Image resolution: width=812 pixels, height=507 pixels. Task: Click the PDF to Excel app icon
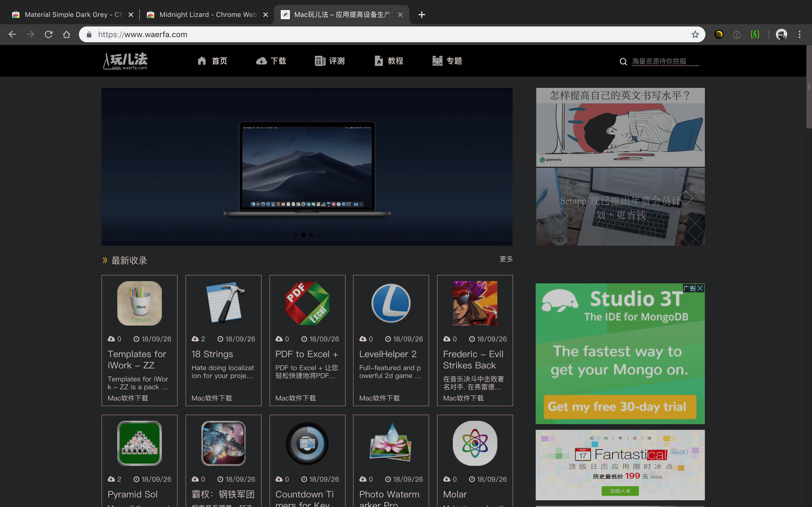[x=307, y=303]
